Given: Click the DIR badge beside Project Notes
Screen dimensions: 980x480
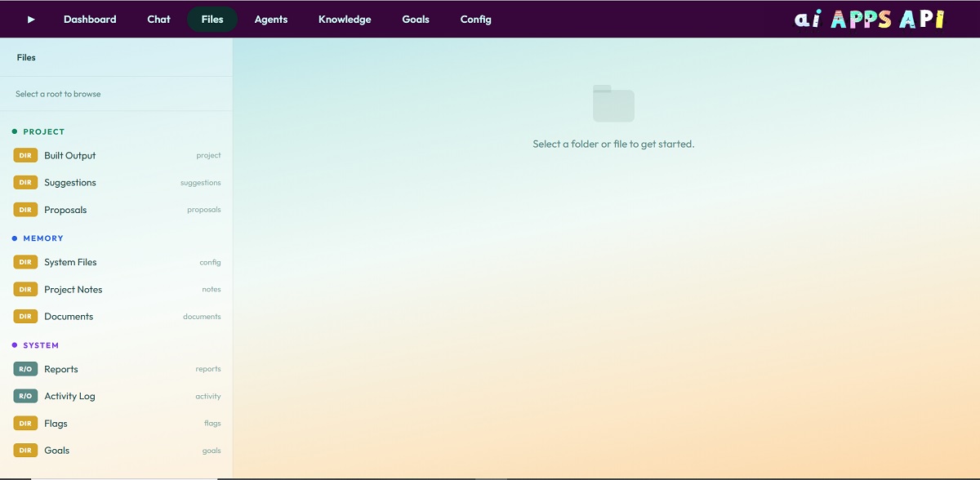Looking at the screenshot, I should pos(25,290).
